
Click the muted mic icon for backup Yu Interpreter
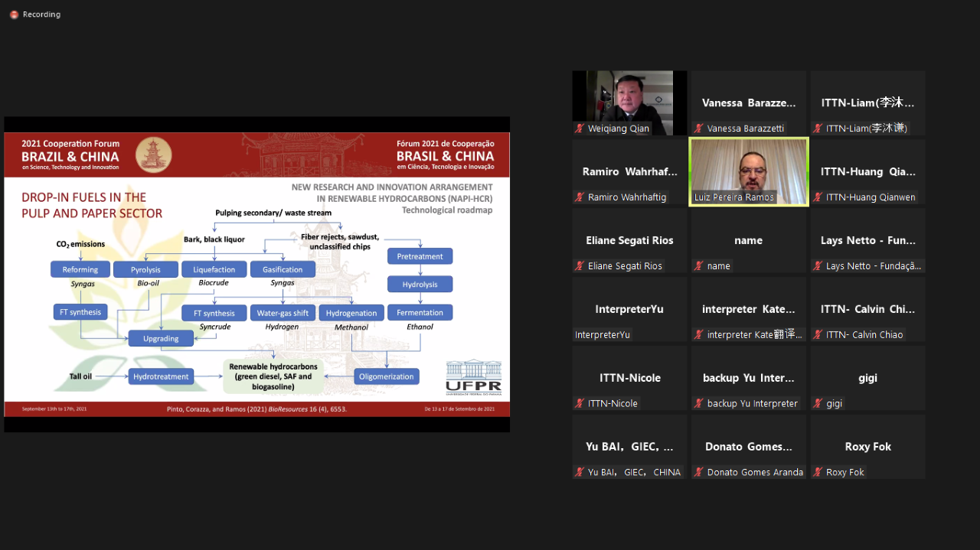(x=699, y=404)
